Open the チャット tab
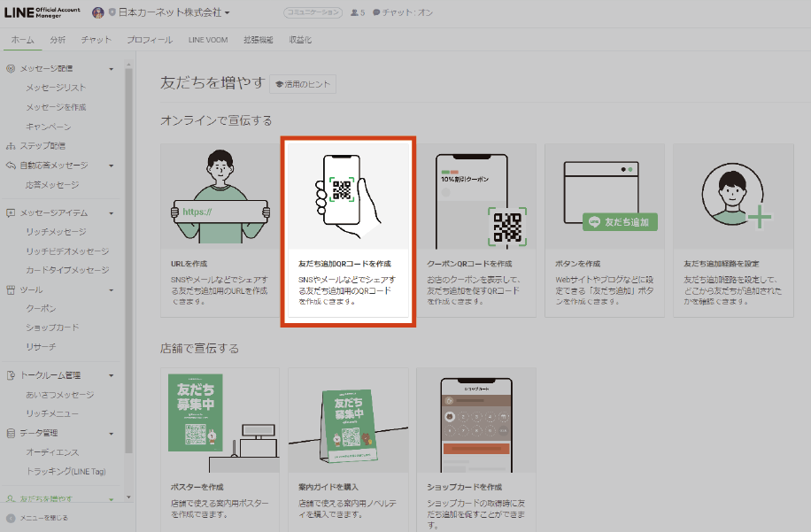Image resolution: width=811 pixels, height=532 pixels. pos(96,40)
